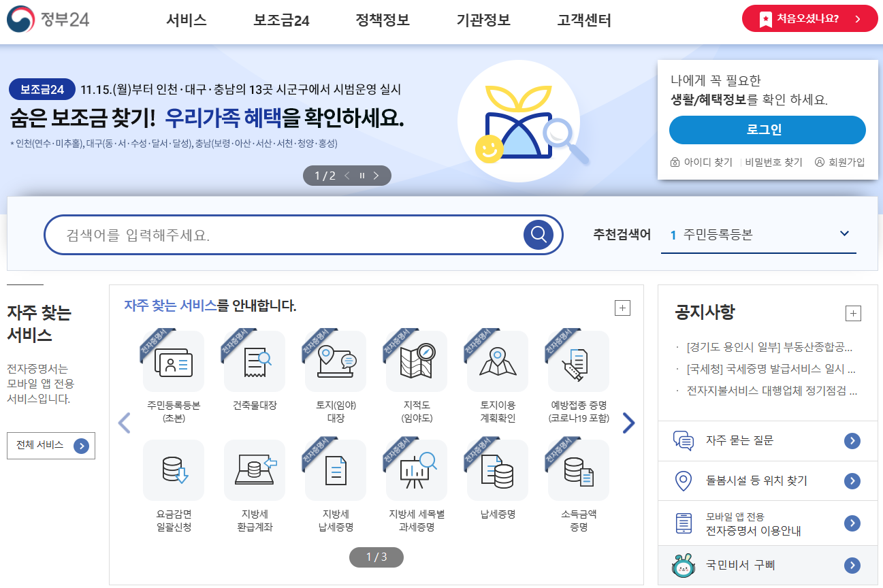This screenshot has height=588, width=883.
Task: Open the 토지이용계획확인 service icon
Action: point(498,361)
